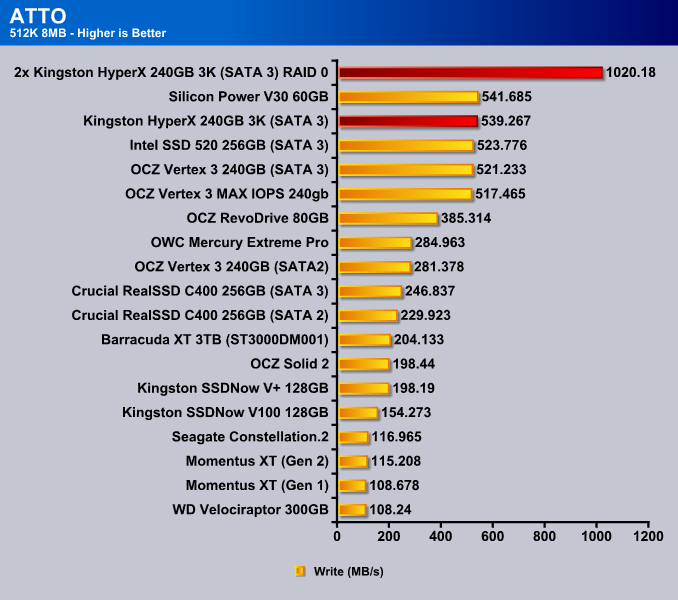This screenshot has height=600, width=678.
Task: Select the 'OCZ Vertex 3 MAX IOPS 240gb' label
Action: [x=227, y=194]
